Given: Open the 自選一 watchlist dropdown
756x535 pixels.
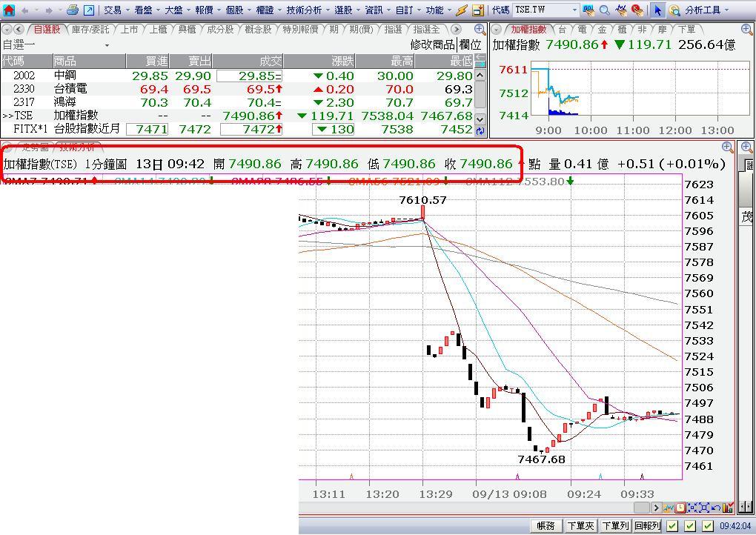Looking at the screenshot, I should [107, 45].
